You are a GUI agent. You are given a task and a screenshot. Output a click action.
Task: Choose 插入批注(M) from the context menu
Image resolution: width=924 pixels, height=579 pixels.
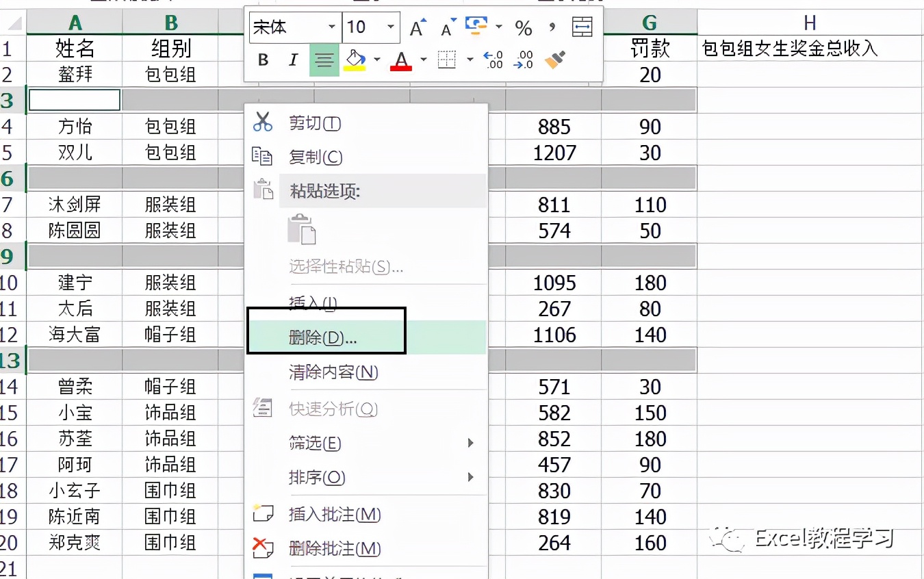pos(366,514)
